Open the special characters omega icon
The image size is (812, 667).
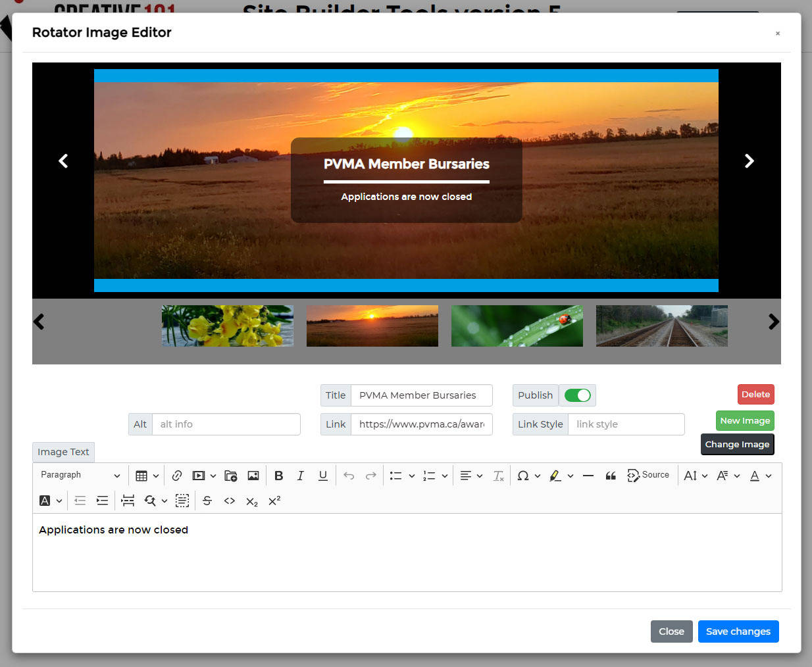(523, 476)
